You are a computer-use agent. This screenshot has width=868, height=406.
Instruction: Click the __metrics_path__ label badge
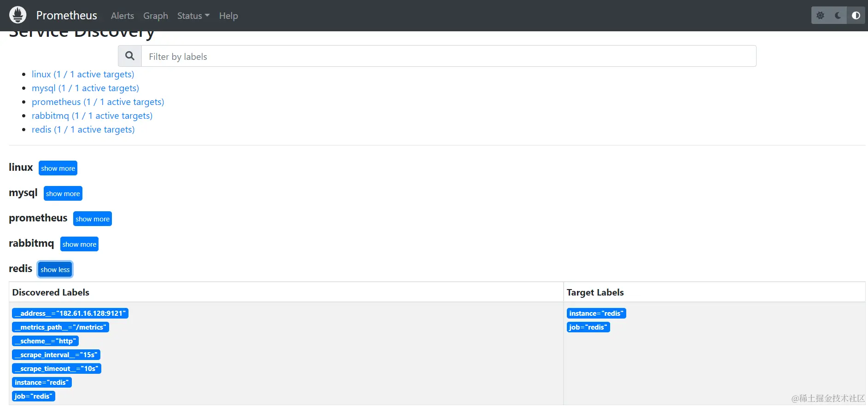60,327
